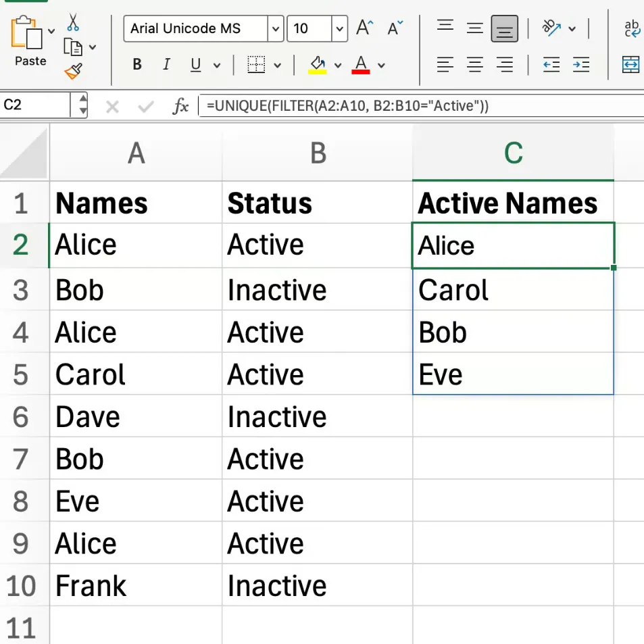Click the Increase Indent button

pos(581,65)
